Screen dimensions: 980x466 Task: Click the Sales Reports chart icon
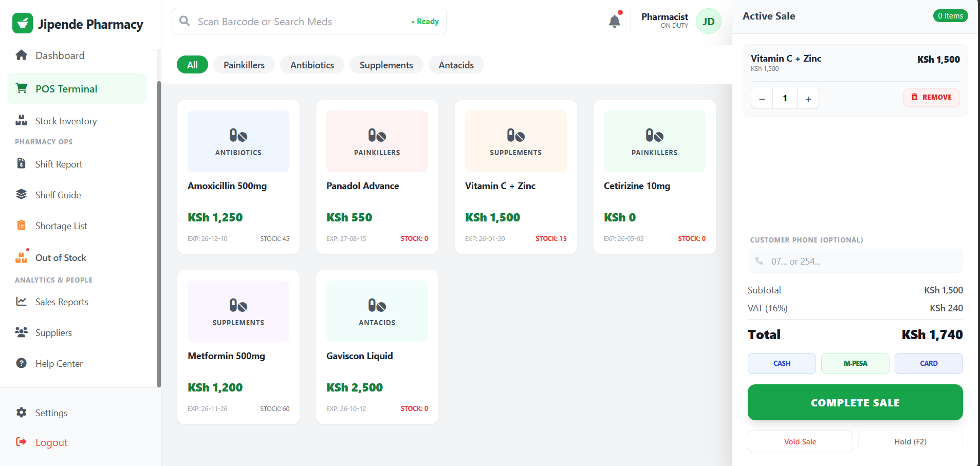tap(21, 302)
